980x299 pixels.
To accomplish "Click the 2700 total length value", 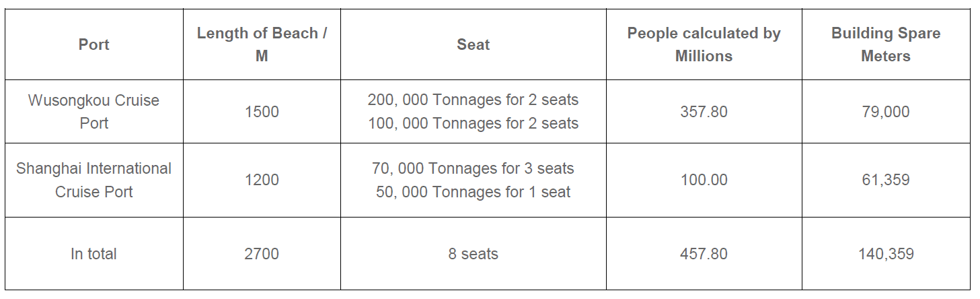I will pyautogui.click(x=262, y=254).
